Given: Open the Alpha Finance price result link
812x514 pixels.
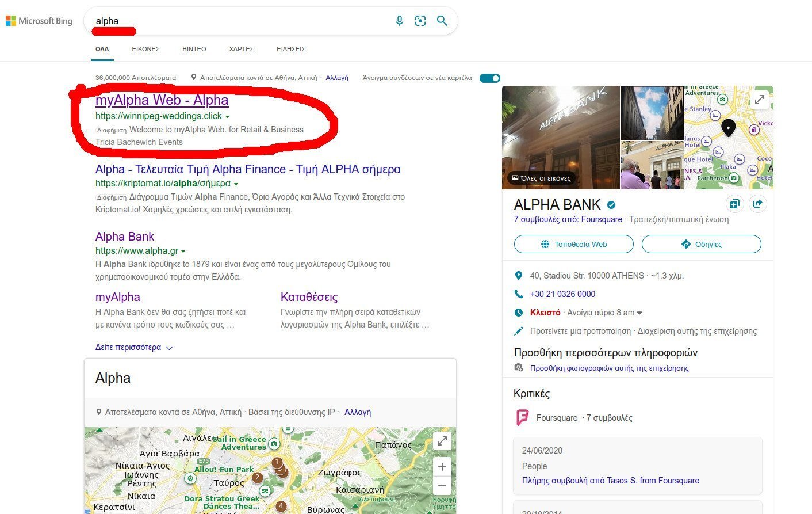Looking at the screenshot, I should (x=248, y=169).
